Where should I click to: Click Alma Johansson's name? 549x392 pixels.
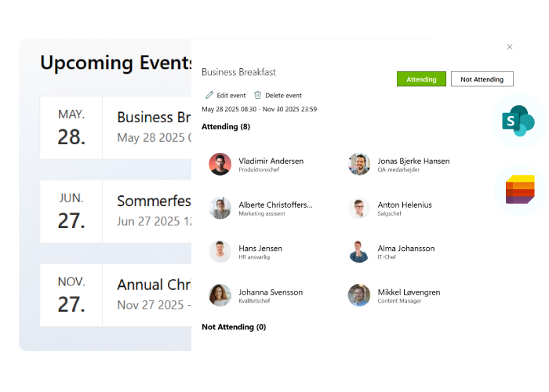(x=406, y=249)
